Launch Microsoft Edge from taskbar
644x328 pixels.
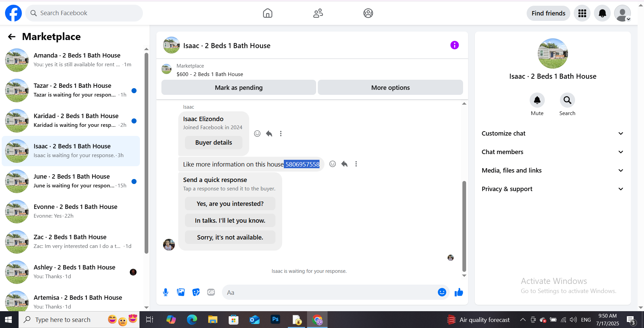(192, 320)
